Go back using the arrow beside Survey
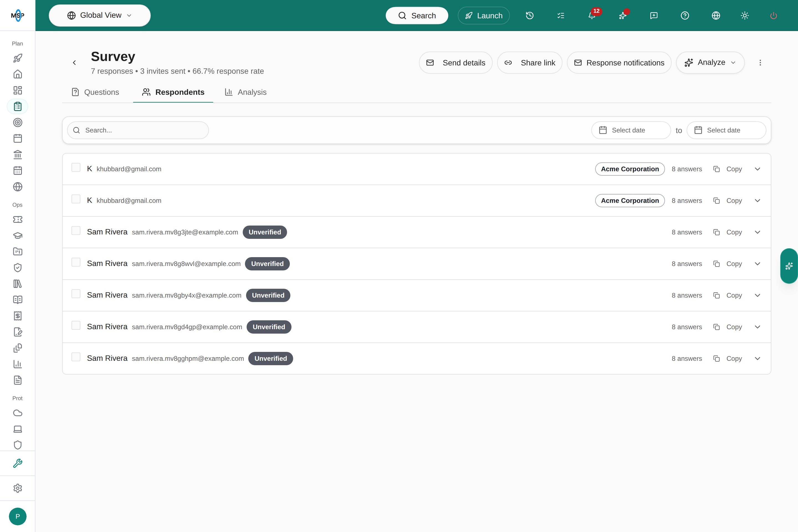The width and height of the screenshot is (798, 532). click(74, 63)
